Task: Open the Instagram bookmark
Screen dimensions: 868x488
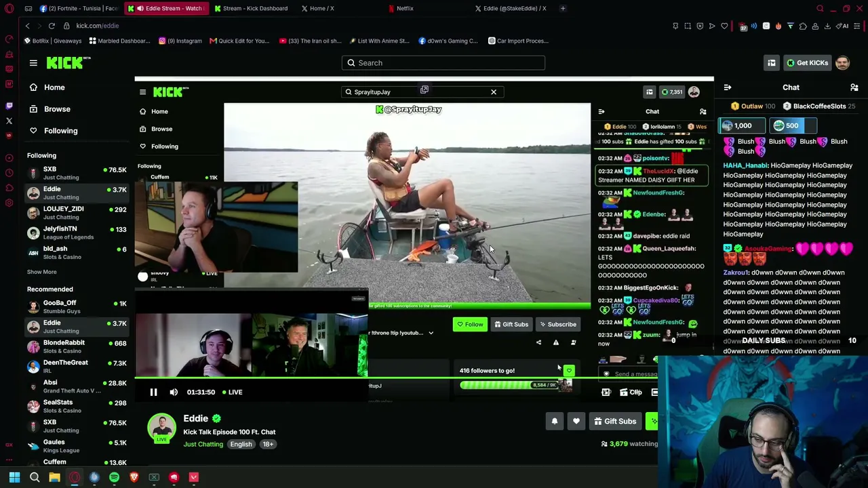Action: pyautogui.click(x=180, y=41)
